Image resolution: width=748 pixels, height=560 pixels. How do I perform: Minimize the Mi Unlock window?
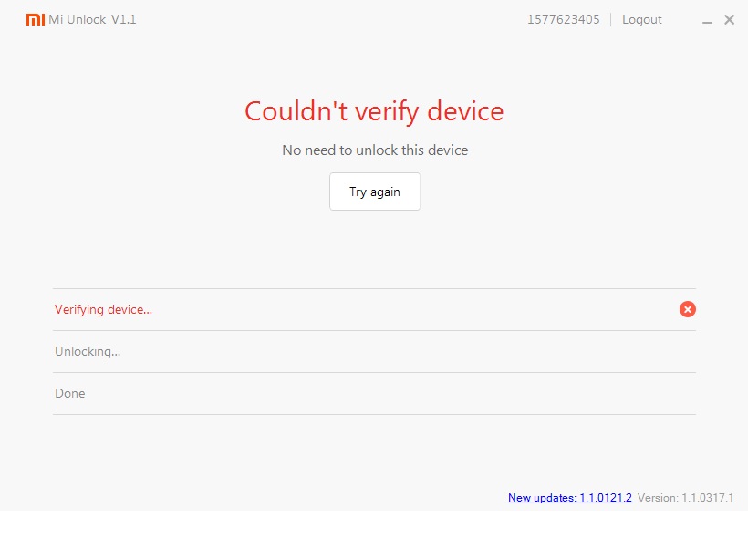(709, 20)
